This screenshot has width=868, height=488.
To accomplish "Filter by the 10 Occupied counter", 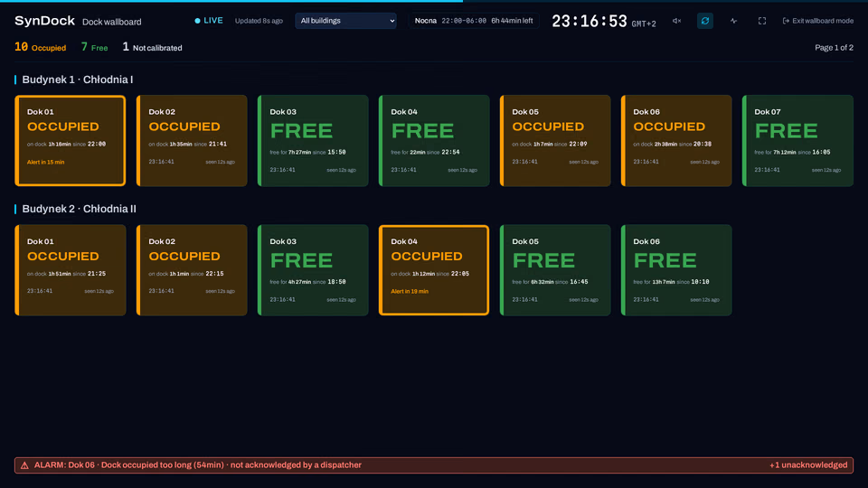I will pyautogui.click(x=40, y=48).
